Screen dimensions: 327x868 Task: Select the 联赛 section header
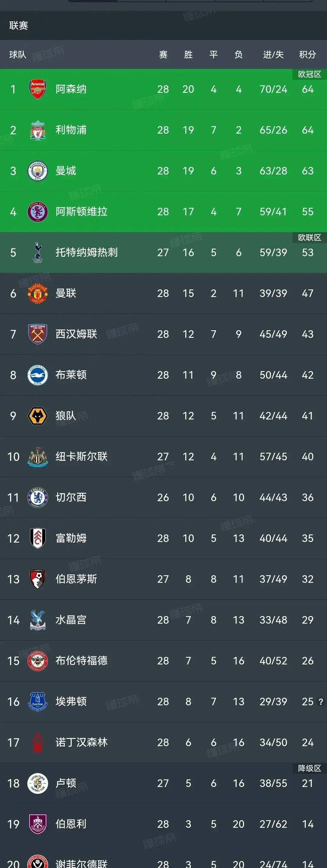18,26
